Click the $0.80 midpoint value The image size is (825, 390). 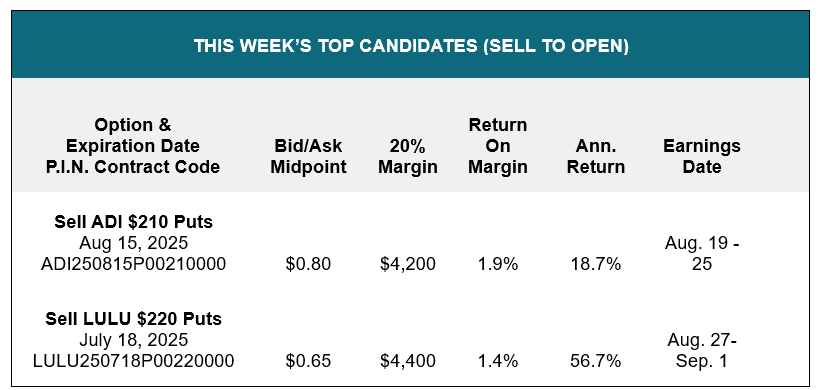(308, 264)
